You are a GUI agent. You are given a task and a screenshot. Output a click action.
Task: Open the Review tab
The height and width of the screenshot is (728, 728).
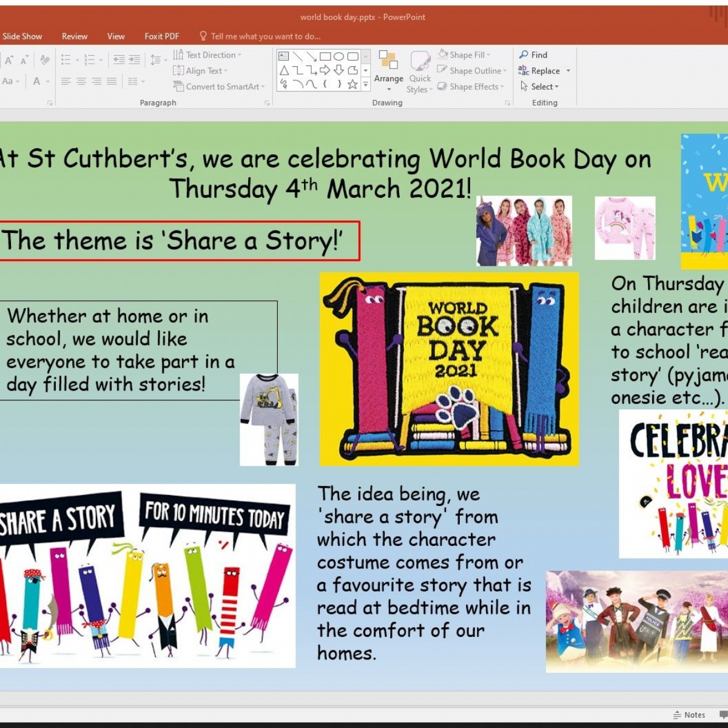(x=75, y=36)
